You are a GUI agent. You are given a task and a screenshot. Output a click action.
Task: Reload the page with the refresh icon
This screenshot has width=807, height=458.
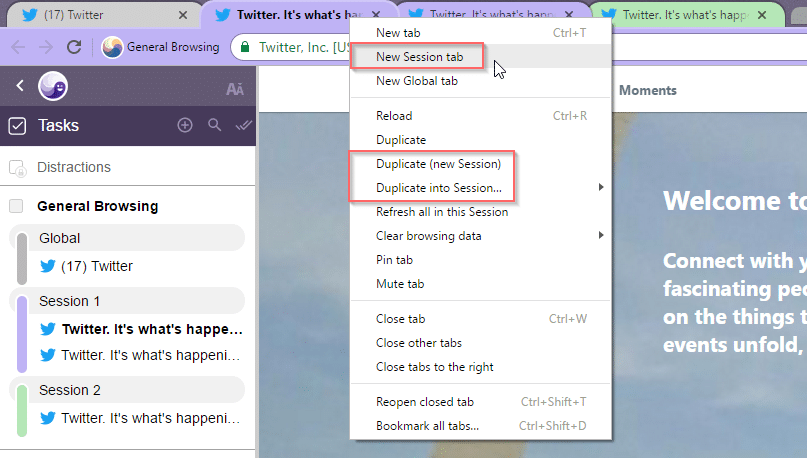(74, 47)
